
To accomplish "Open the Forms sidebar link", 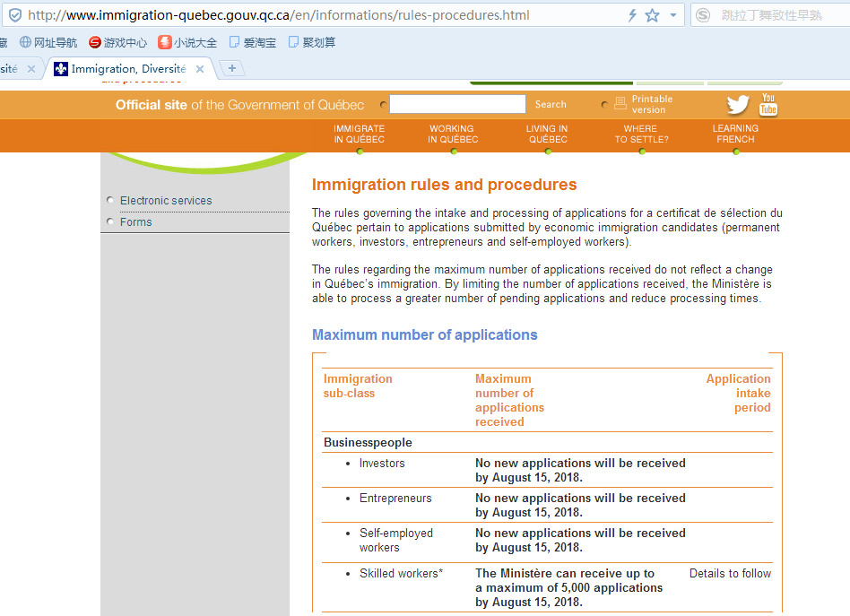I will pyautogui.click(x=136, y=222).
